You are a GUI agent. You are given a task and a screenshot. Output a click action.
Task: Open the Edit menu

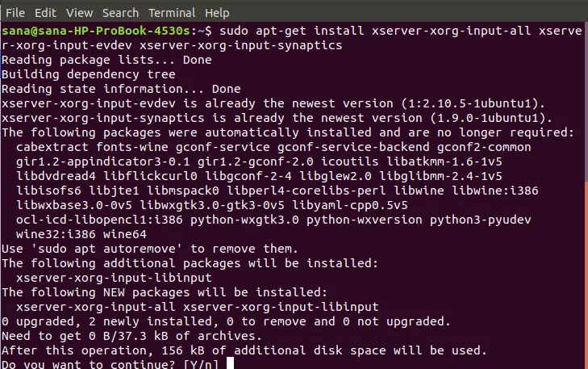pos(45,13)
